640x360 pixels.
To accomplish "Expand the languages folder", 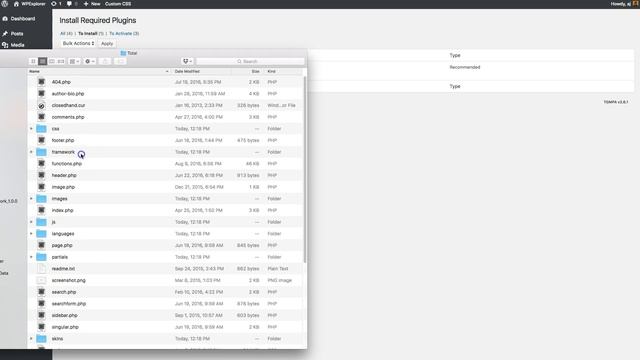I will (x=31, y=233).
